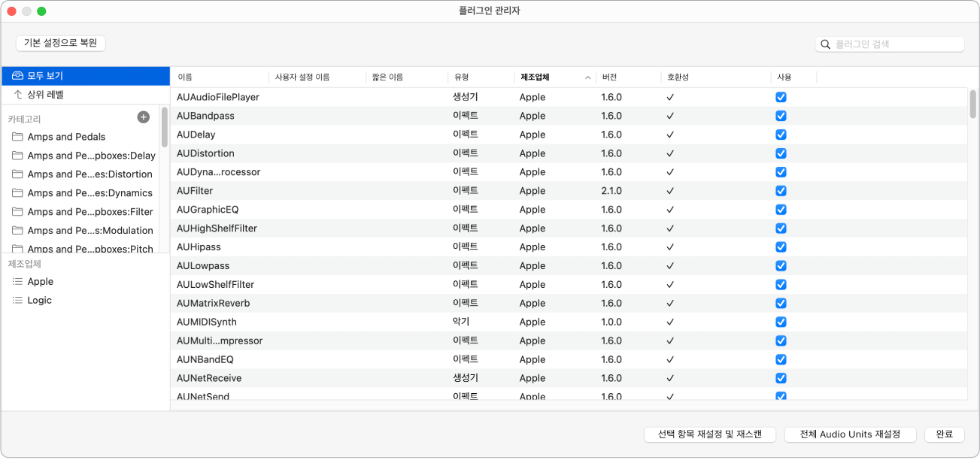Click folder icon for Amps and Pe...pboxes:Filter
The image size is (980, 460).
(17, 212)
